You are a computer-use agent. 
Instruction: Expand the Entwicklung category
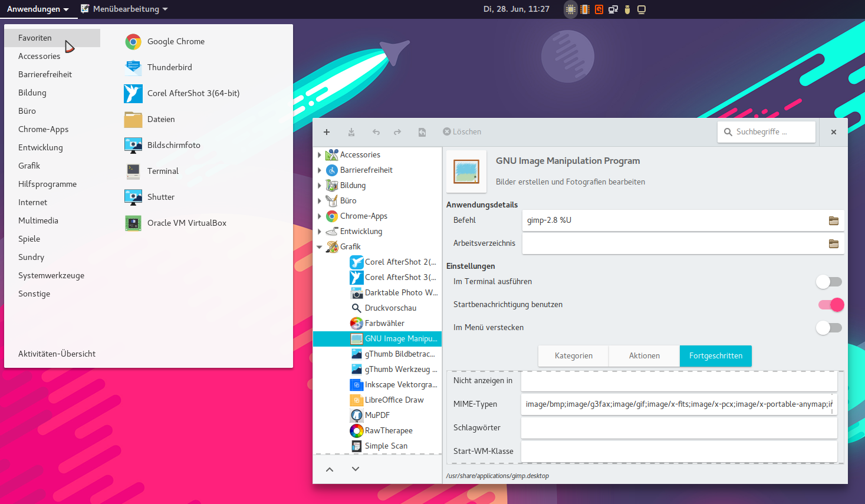319,231
